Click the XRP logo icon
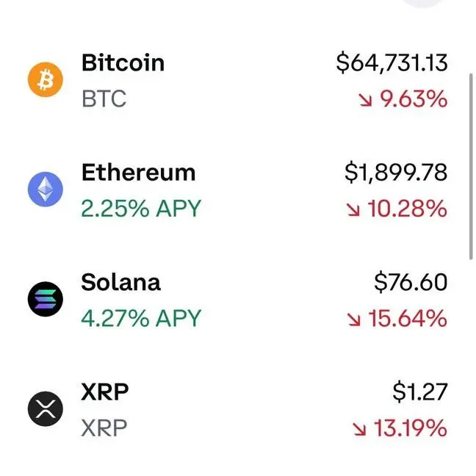The width and height of the screenshot is (476, 476). (x=46, y=409)
